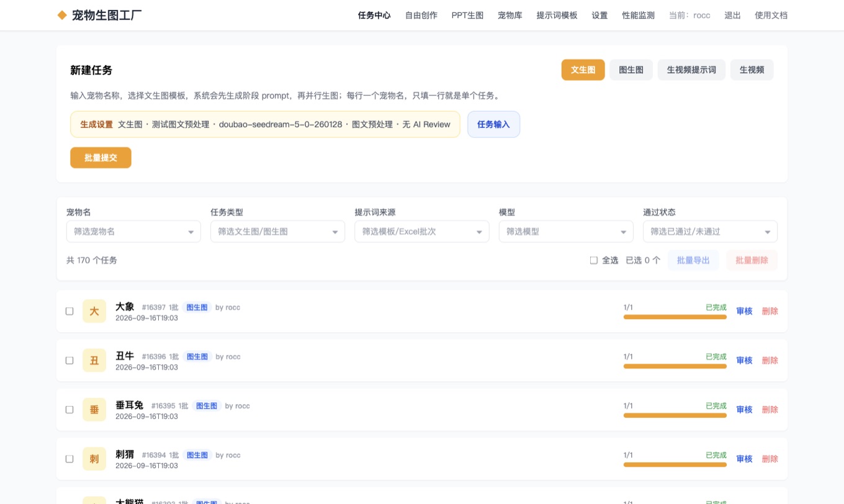Click the 图生图 tag on 丑牛 row

tap(197, 356)
